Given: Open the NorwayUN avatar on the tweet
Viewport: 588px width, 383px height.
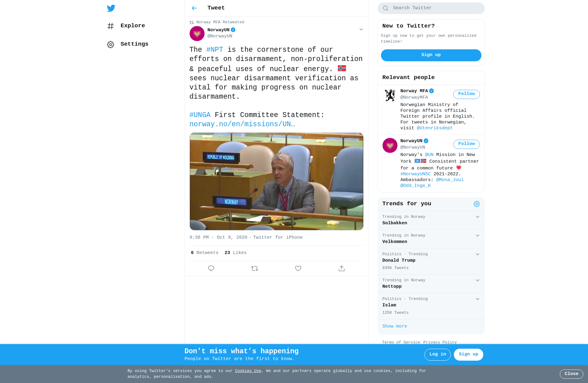Looking at the screenshot, I should tap(197, 33).
